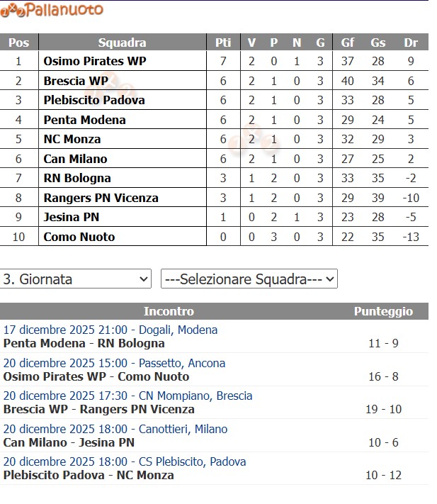Open the 3. Giornata dropdown
Image resolution: width=437 pixels, height=504 pixels.
coord(76,279)
